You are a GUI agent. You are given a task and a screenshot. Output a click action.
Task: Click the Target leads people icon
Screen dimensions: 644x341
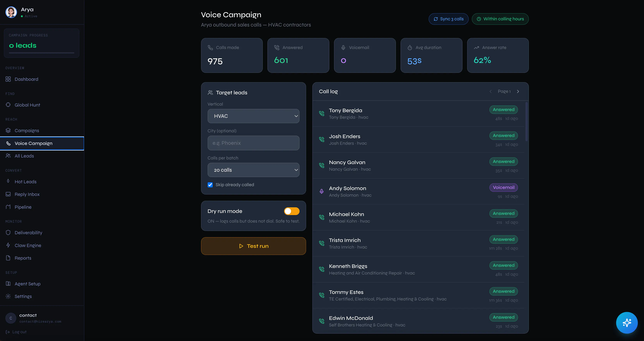[210, 93]
